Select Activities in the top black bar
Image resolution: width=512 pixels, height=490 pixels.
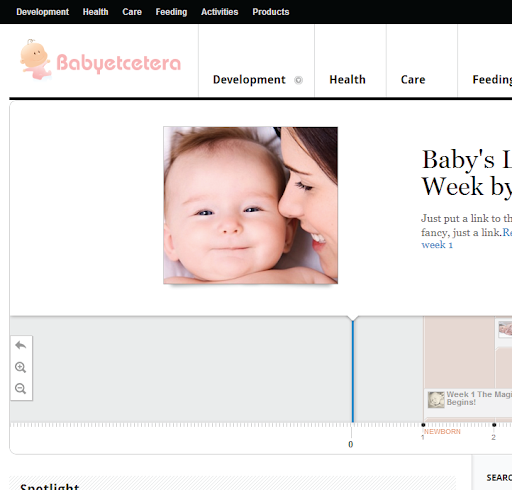point(220,12)
